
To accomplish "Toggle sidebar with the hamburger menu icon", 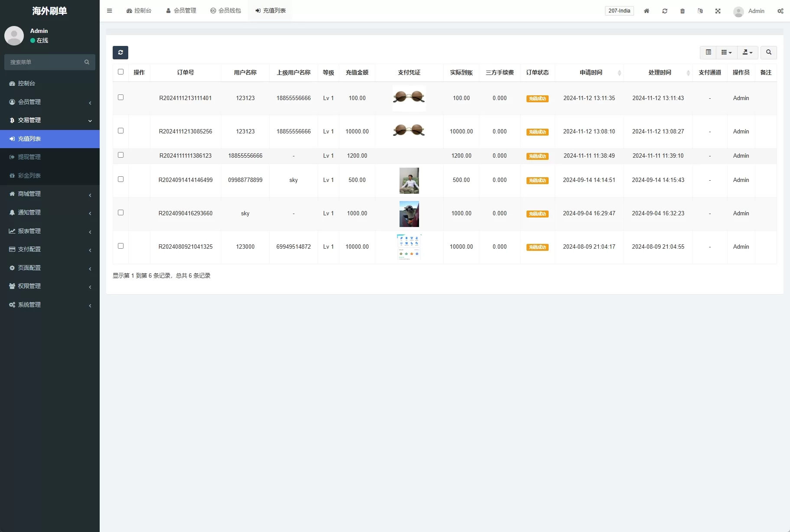I will point(110,11).
